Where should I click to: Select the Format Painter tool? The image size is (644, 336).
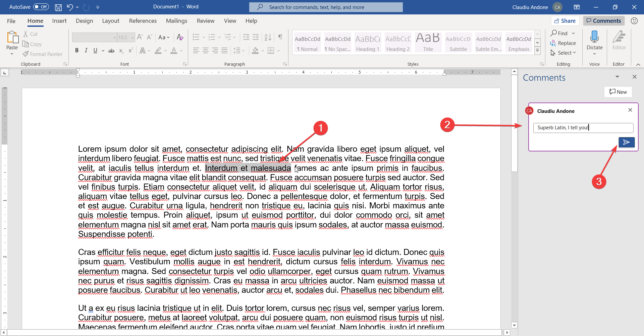(x=42, y=54)
